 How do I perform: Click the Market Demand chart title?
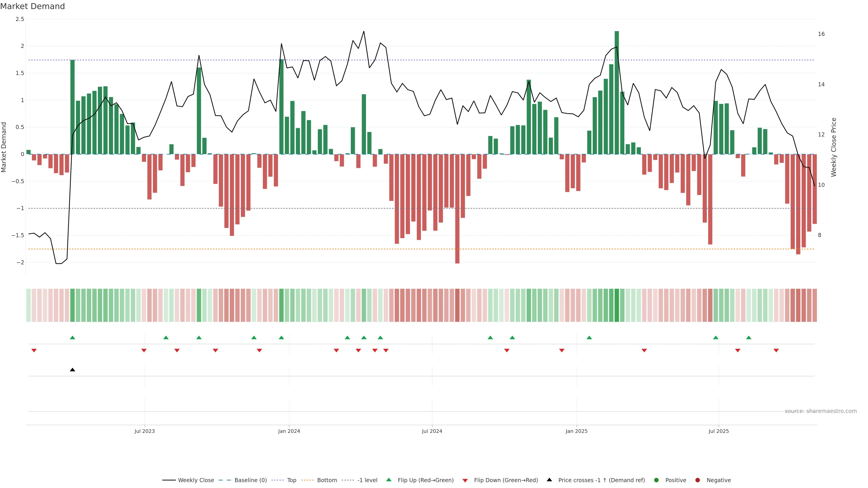tap(32, 6)
